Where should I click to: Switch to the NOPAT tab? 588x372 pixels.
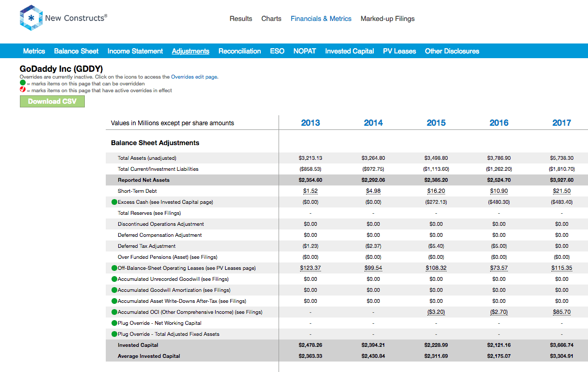click(305, 51)
